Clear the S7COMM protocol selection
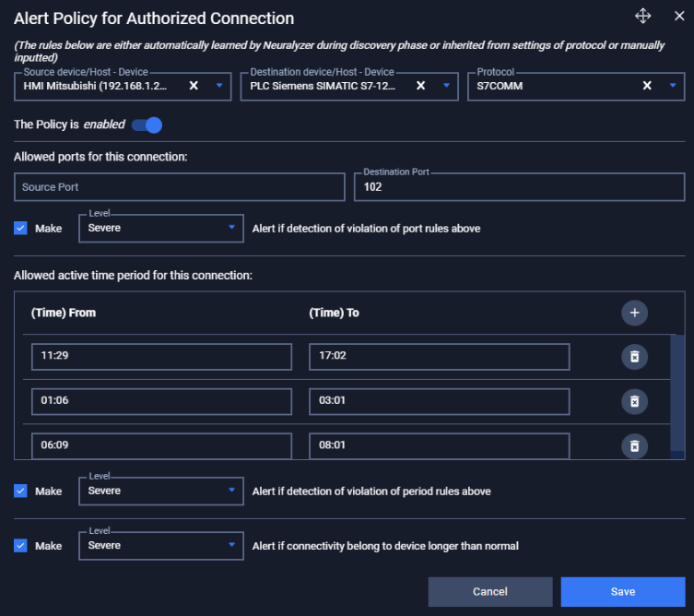This screenshot has width=694, height=616. 647,86
